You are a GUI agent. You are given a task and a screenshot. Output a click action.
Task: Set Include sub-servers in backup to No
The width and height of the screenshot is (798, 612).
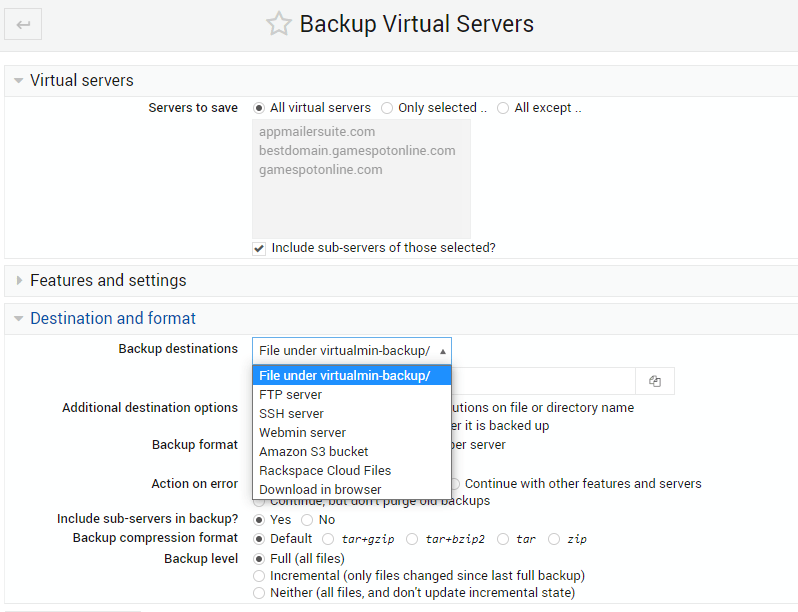pyautogui.click(x=307, y=520)
